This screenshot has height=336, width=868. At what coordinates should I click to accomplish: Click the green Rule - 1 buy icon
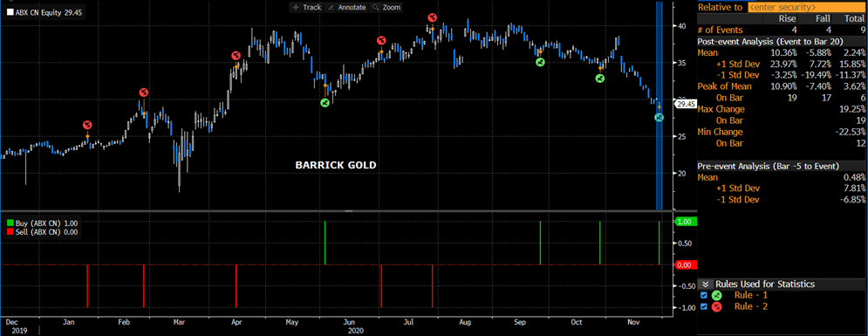point(717,295)
